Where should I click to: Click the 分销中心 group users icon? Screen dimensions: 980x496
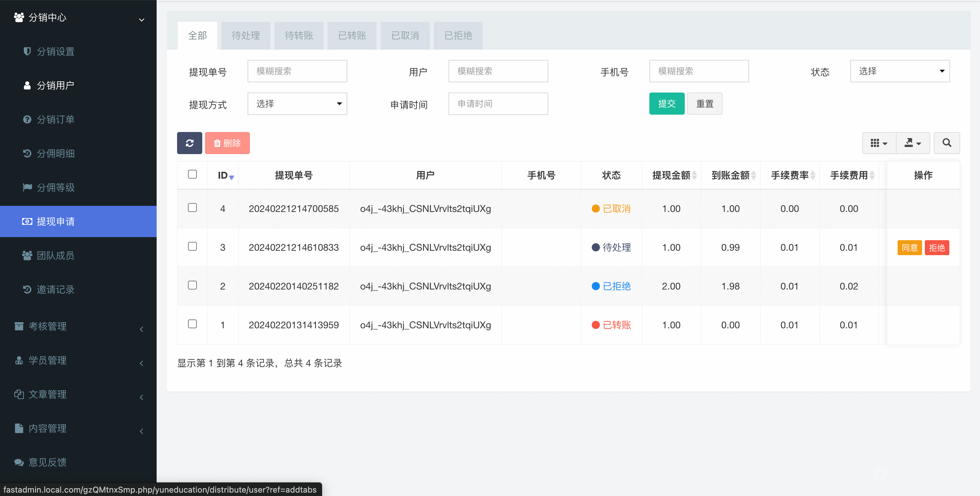pyautogui.click(x=19, y=17)
